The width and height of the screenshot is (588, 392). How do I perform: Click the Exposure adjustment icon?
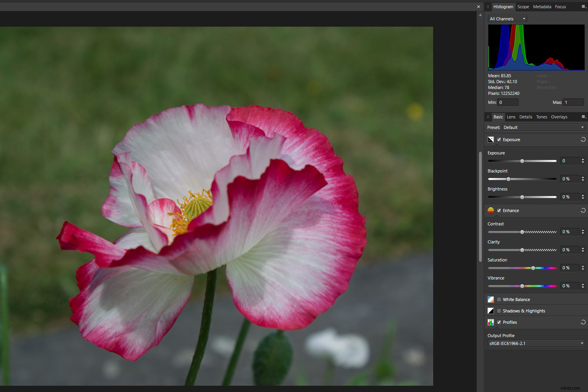click(x=491, y=140)
